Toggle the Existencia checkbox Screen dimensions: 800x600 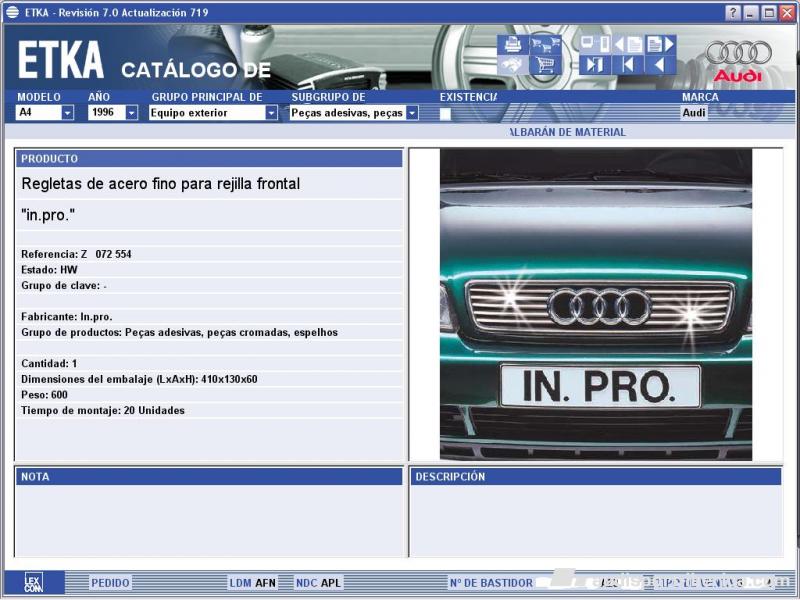445,114
